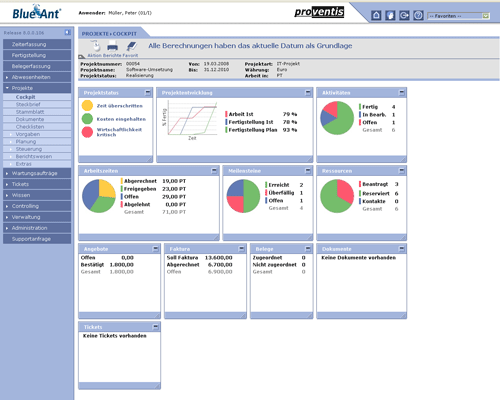This screenshot has height=400, width=500.
Task: Click the Ressourcen pie chart
Action: click(337, 196)
